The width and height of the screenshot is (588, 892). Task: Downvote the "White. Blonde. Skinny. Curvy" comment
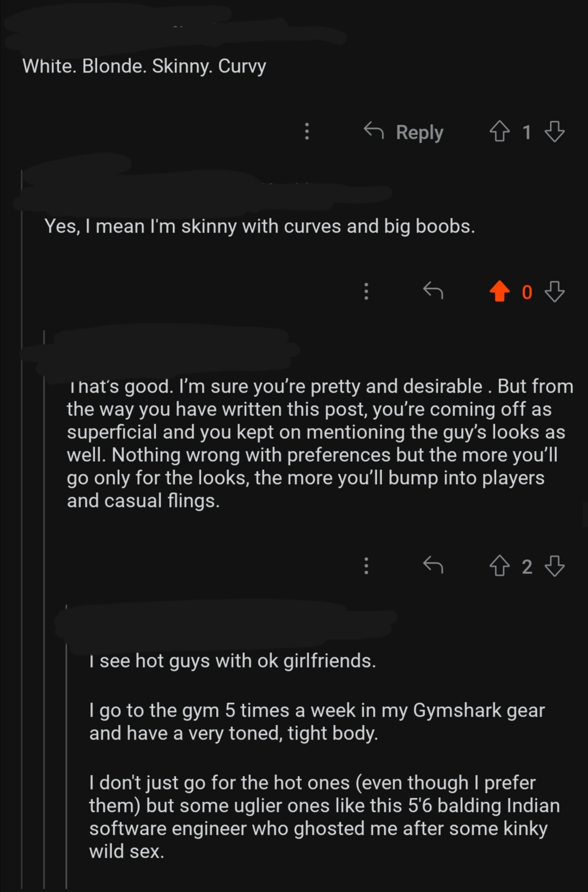(555, 132)
